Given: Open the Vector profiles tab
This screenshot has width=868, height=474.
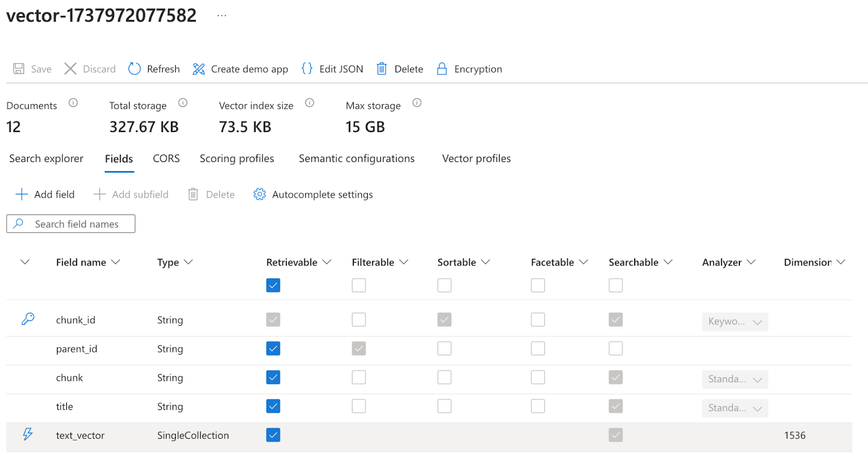Looking at the screenshot, I should (x=476, y=159).
